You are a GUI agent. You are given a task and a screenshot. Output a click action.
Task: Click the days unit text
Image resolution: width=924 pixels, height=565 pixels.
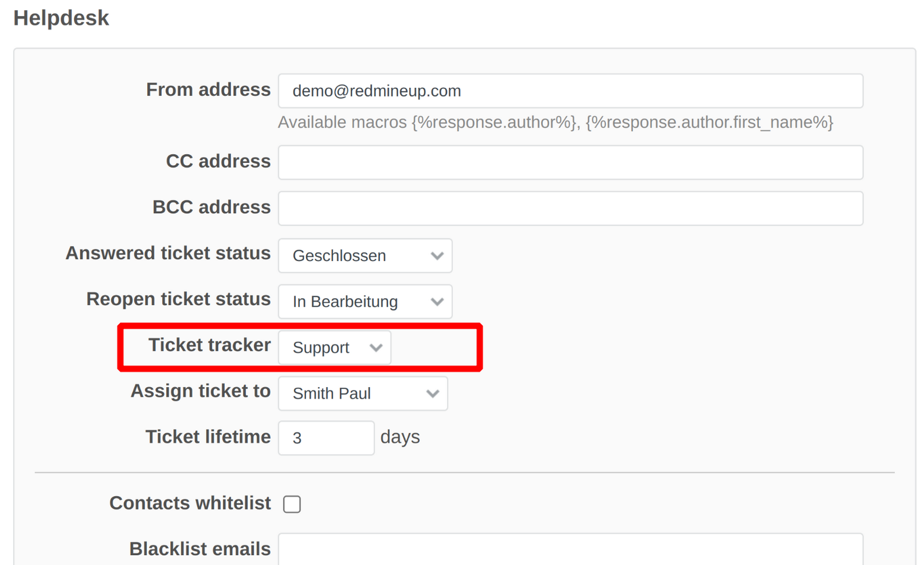400,437
